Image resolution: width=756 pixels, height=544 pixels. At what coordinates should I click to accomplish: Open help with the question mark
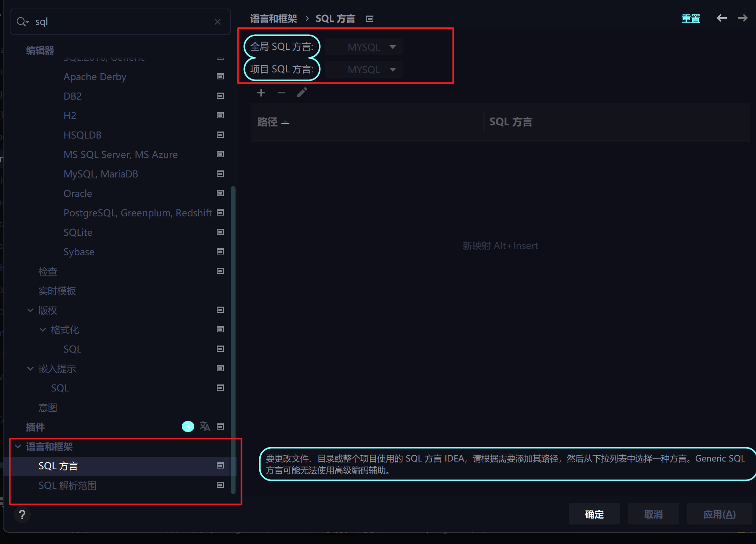coord(22,514)
